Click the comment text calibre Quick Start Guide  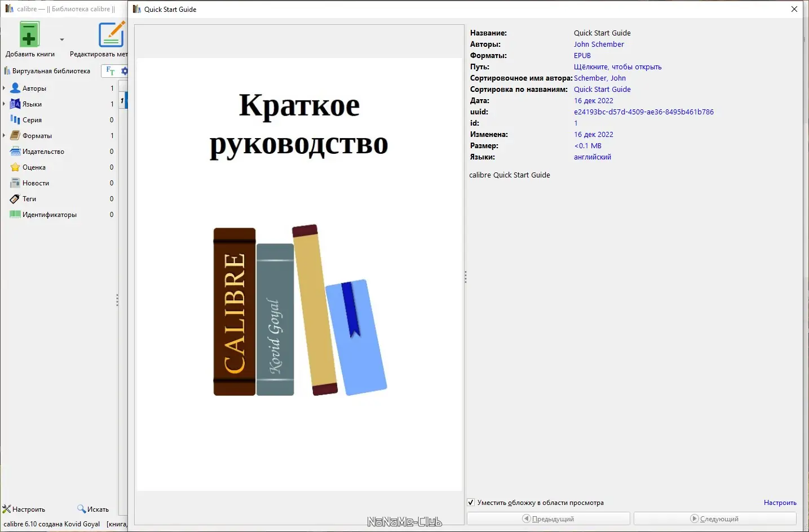click(510, 175)
